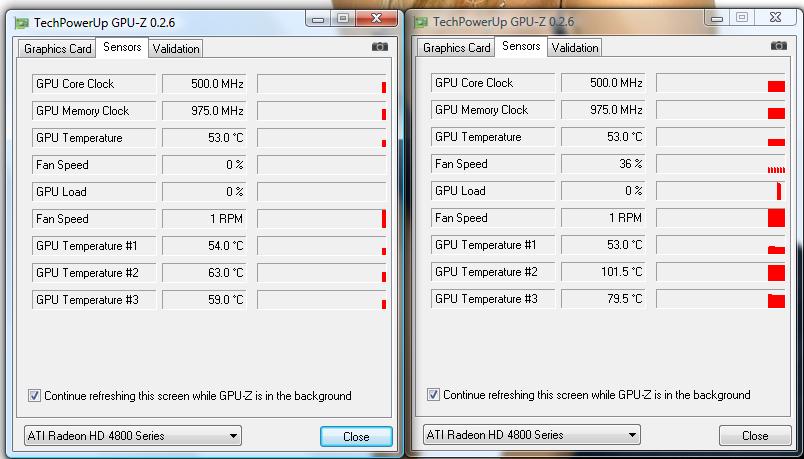Toggle background refresh checkbox in left window
804x459 pixels.
pos(34,395)
